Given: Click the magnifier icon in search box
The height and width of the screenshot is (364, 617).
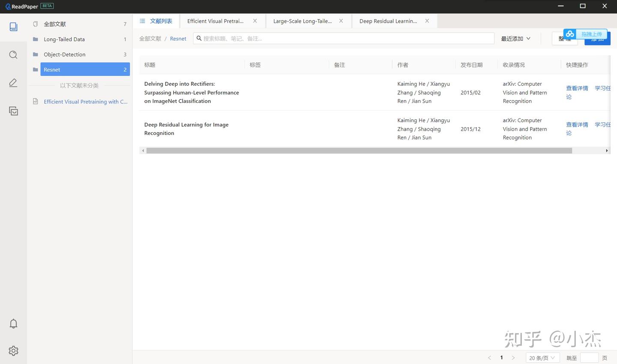Looking at the screenshot, I should (199, 38).
